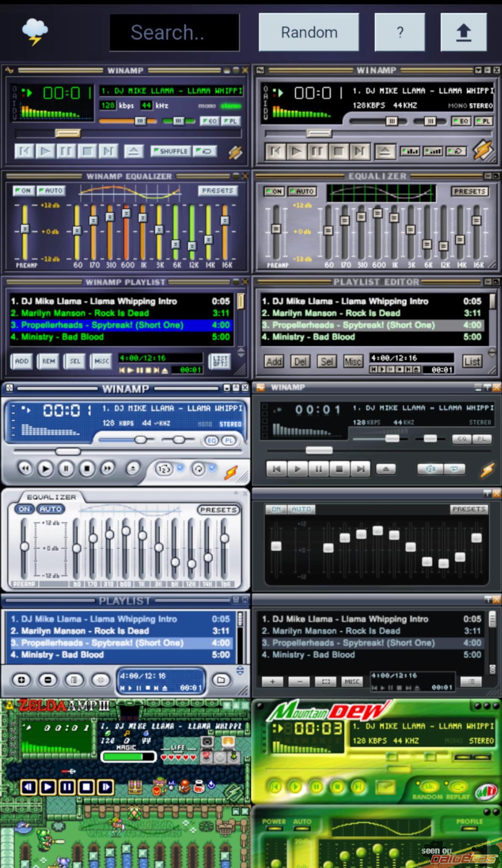The height and width of the screenshot is (868, 502).
Task: Open PRESETS in purple Winamp Equalizer
Action: pyautogui.click(x=217, y=191)
